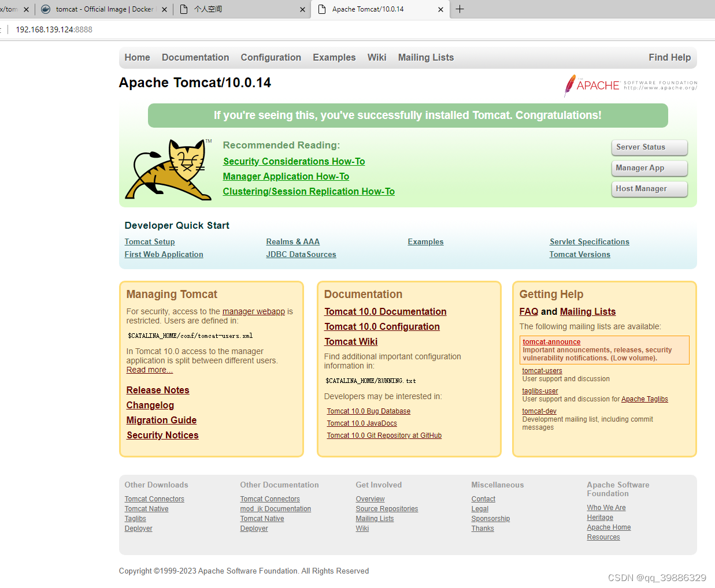715x588 pixels.
Task: Open the Home navigation item
Action: [137, 57]
